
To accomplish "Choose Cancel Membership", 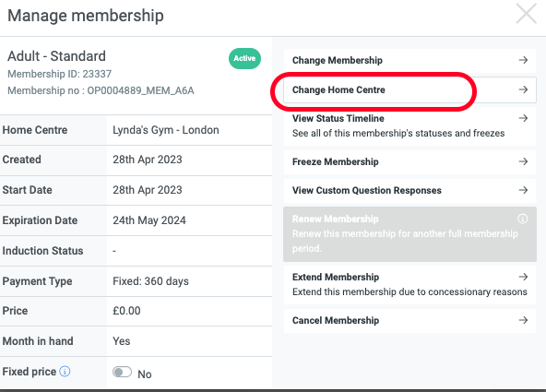I will pyautogui.click(x=409, y=320).
